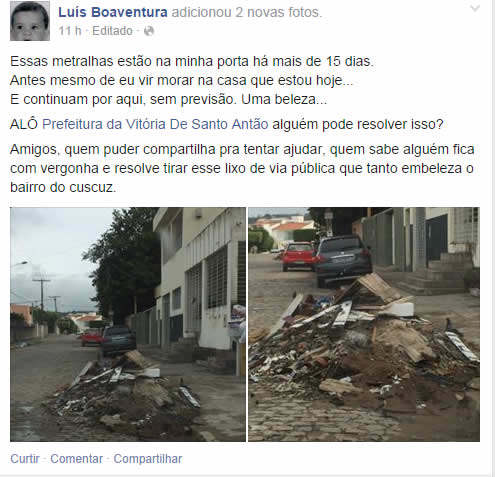Viewport: 495px width, 477px height.
Task: Click the scrollbar on the right edge
Action: 493,238
